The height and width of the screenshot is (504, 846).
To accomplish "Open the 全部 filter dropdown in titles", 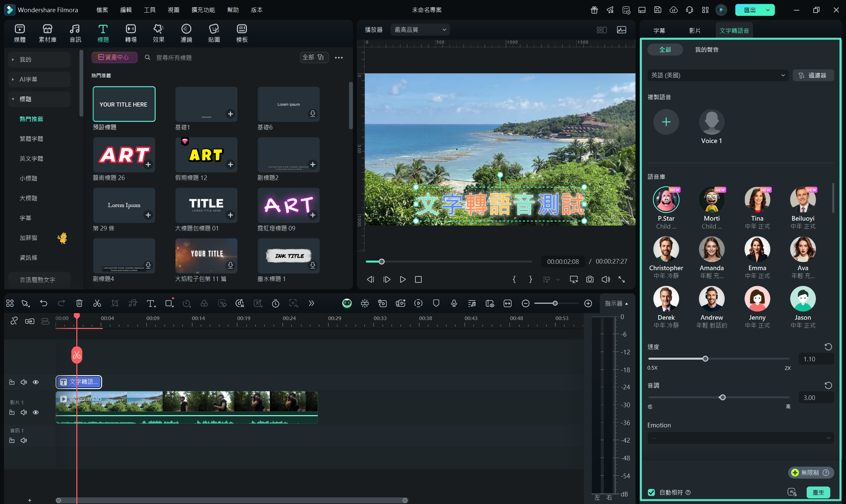I will 314,57.
